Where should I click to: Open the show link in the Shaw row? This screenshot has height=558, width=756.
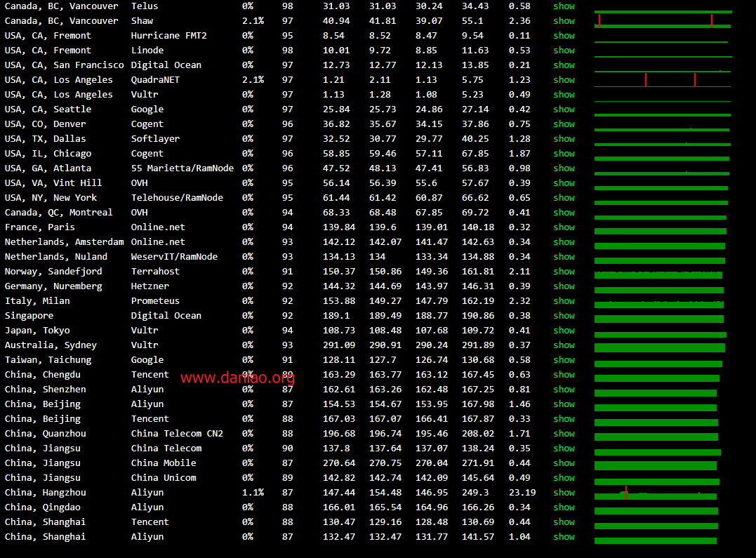coord(564,21)
